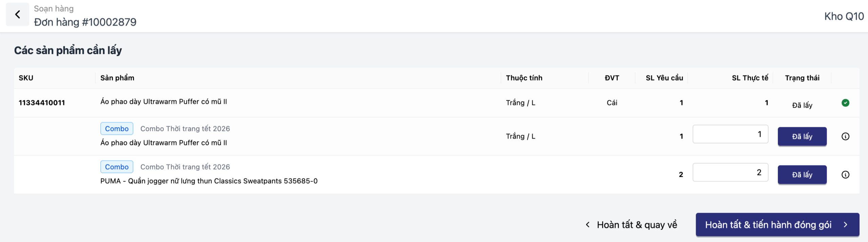Click the Trạng thái column header

[802, 78]
